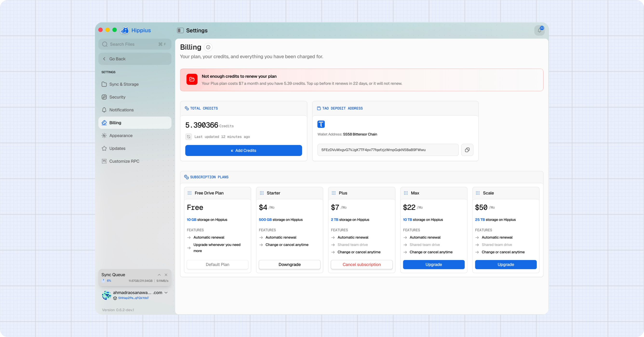Cancel the Plus subscription

click(x=362, y=265)
